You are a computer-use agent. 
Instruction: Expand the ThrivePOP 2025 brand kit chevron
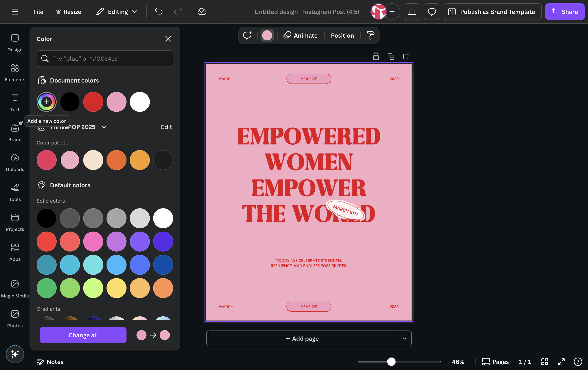pyautogui.click(x=104, y=127)
